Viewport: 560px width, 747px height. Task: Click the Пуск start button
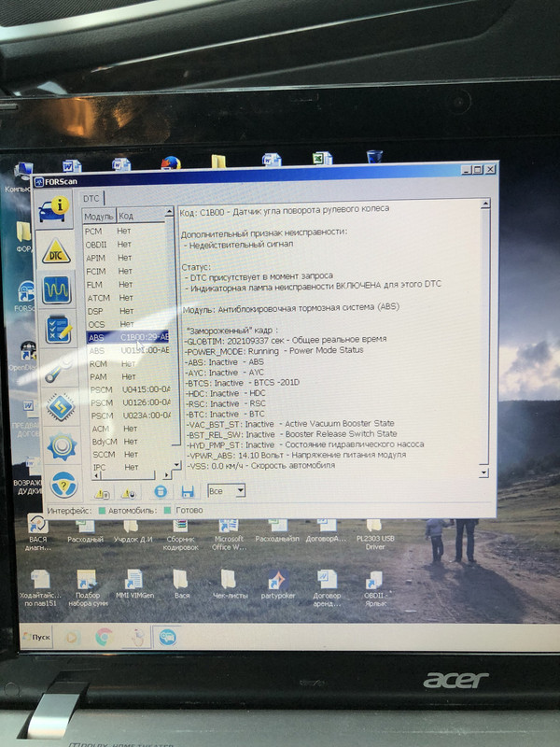click(x=37, y=637)
